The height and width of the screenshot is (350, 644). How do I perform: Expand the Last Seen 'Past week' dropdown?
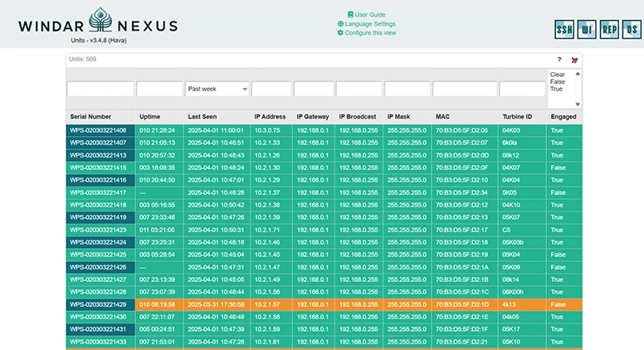217,89
